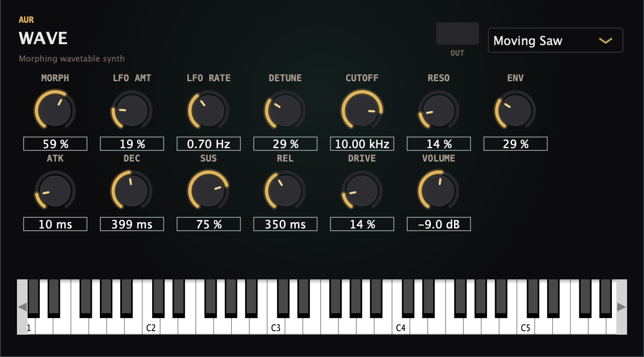
Task: Shift the keyboard left with the arrow
Action: (22, 307)
